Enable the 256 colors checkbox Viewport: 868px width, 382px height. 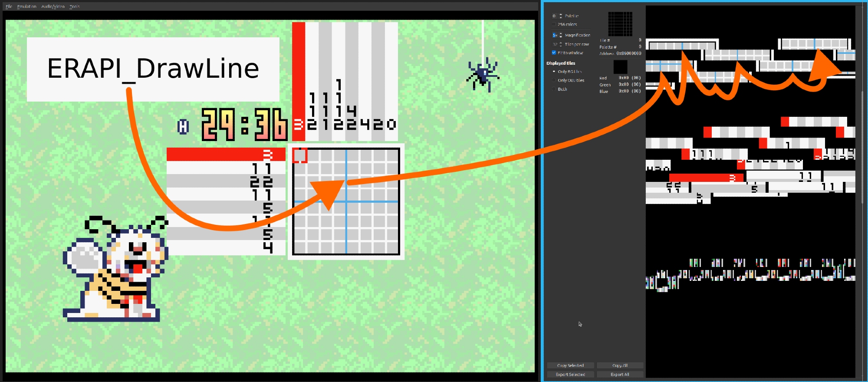tap(554, 25)
